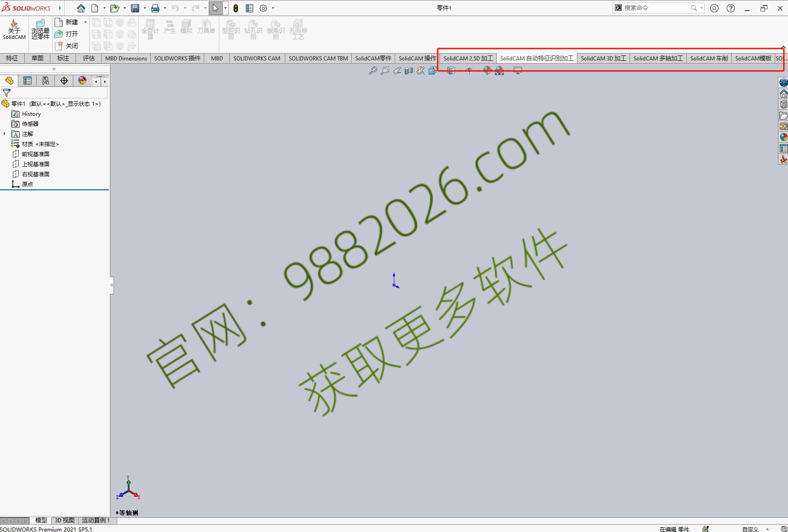Open the SolidCAM task pane tab
This screenshot has width=788, height=532.
click(783, 160)
